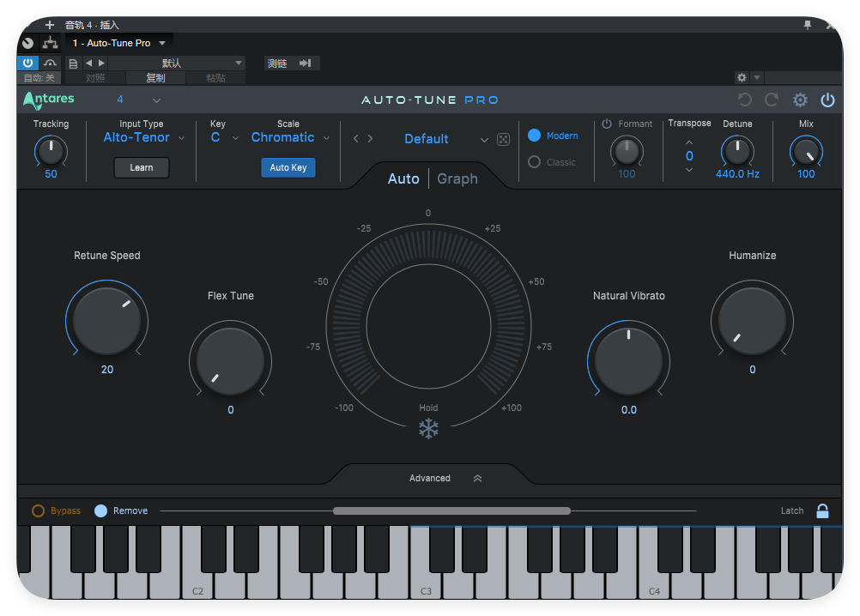Open Auto-Tune settings gear
Screen dimensions: 860x616
pos(800,100)
